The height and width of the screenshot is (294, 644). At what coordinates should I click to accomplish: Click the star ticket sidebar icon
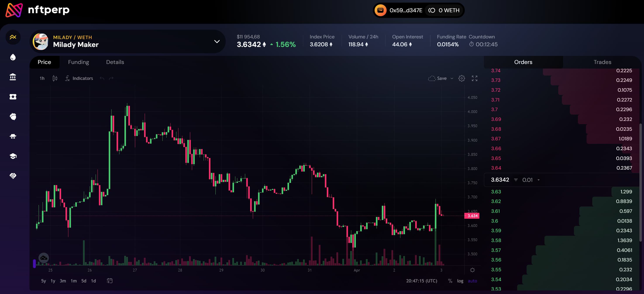click(x=13, y=97)
